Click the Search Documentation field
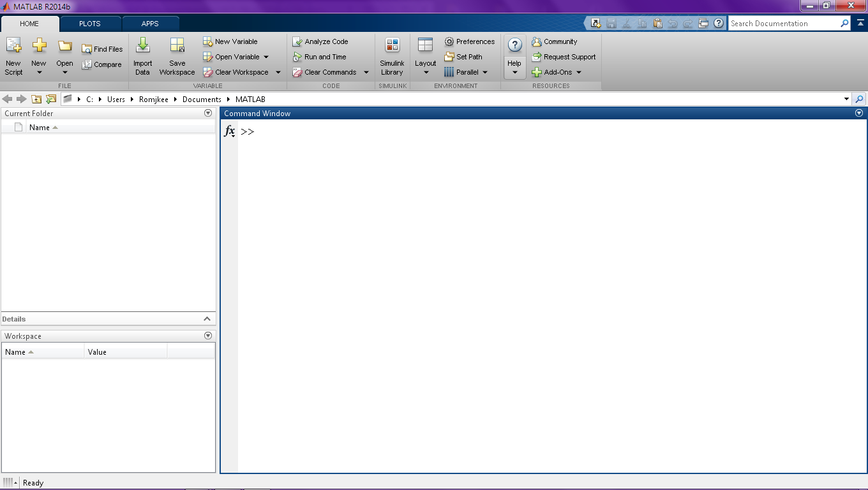Viewport: 868px width, 490px height. (x=784, y=24)
